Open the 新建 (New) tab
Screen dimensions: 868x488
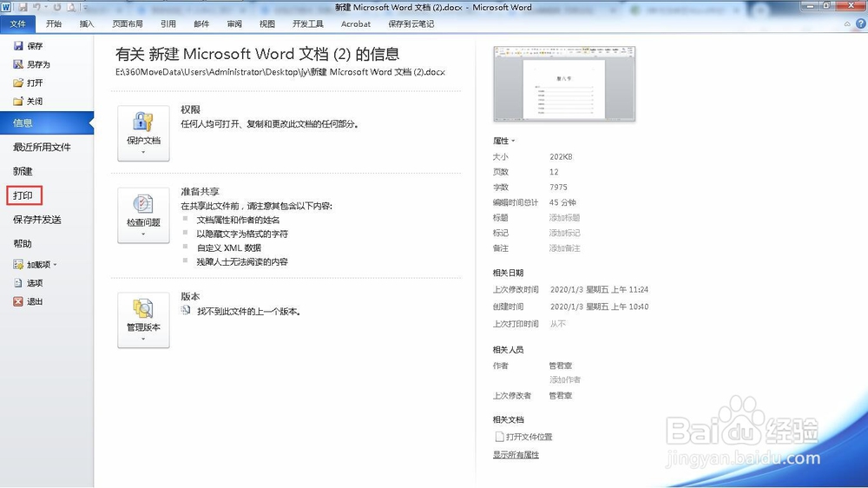[23, 171]
